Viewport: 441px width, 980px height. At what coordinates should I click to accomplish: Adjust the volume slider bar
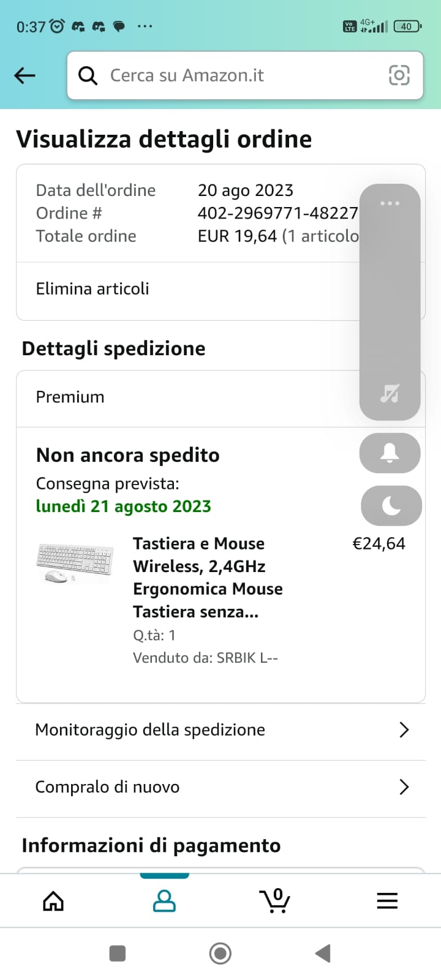click(390, 294)
